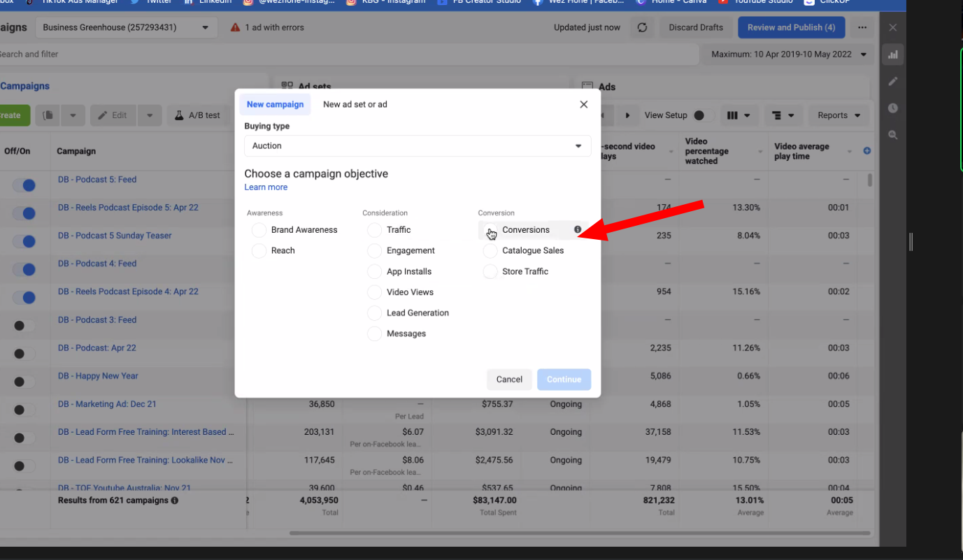Click the Conversions info icon
This screenshot has width=963, height=560.
(x=578, y=229)
